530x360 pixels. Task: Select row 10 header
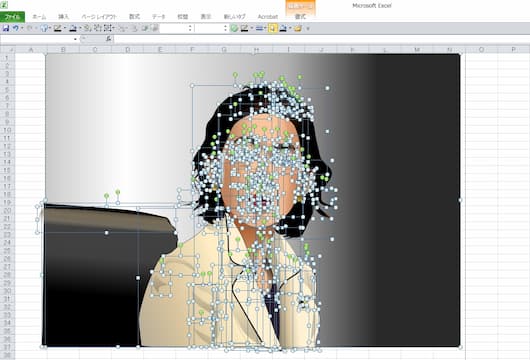(x=7, y=130)
